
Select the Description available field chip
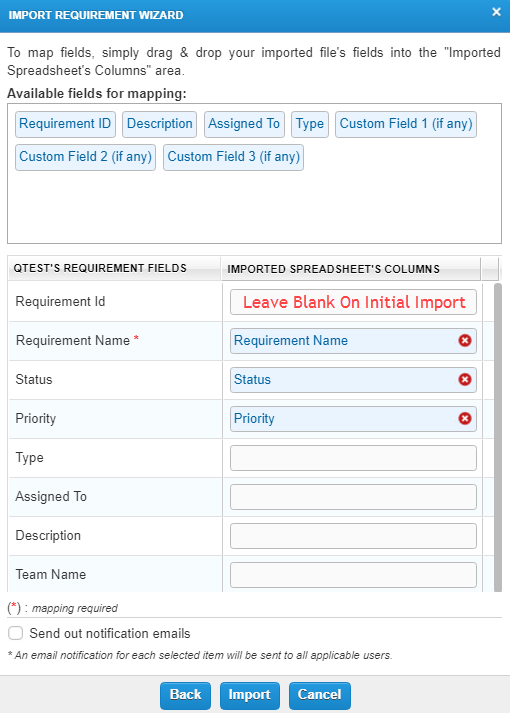click(160, 124)
